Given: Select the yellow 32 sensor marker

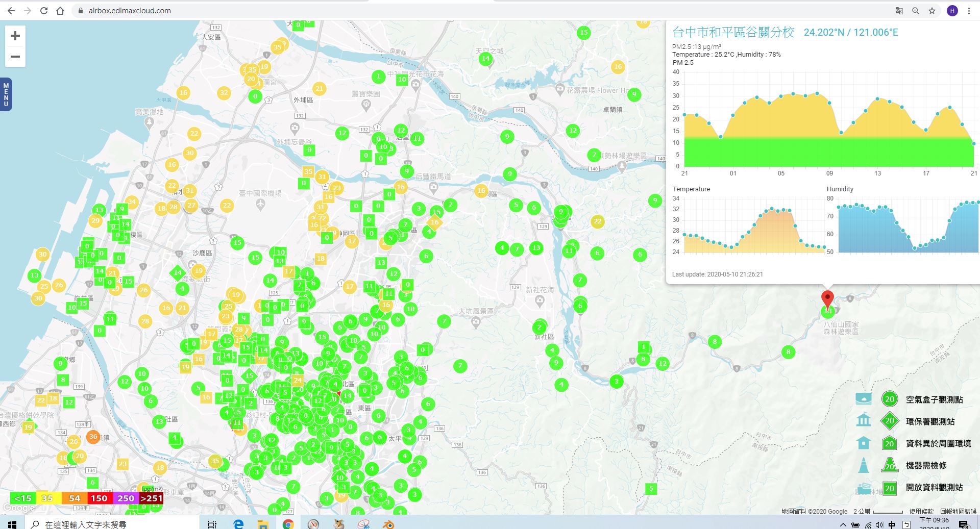Looking at the screenshot, I should (224, 93).
